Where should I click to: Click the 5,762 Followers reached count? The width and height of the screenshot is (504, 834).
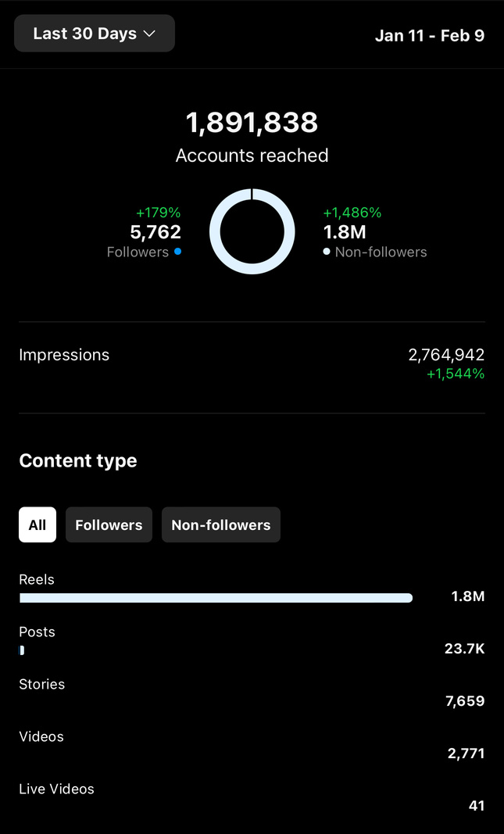155,232
